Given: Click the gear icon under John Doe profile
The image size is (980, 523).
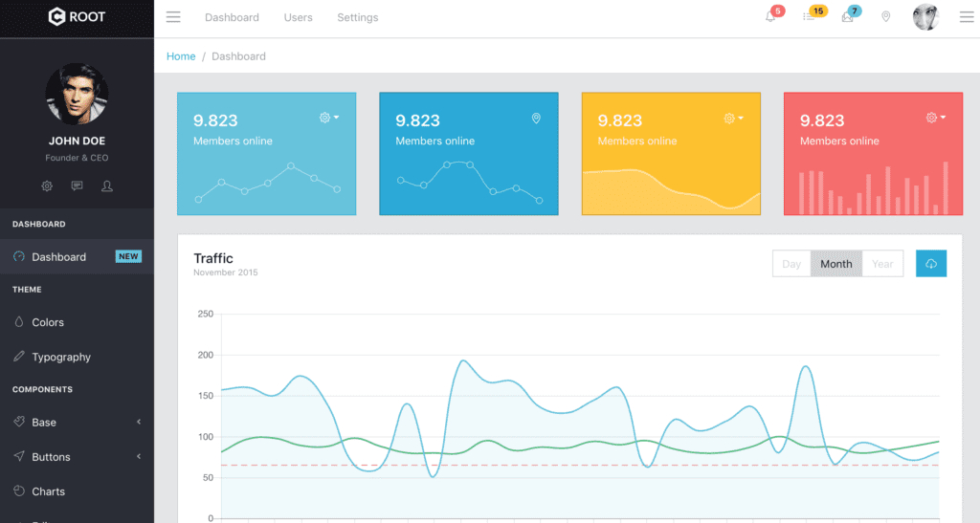Looking at the screenshot, I should 47,185.
